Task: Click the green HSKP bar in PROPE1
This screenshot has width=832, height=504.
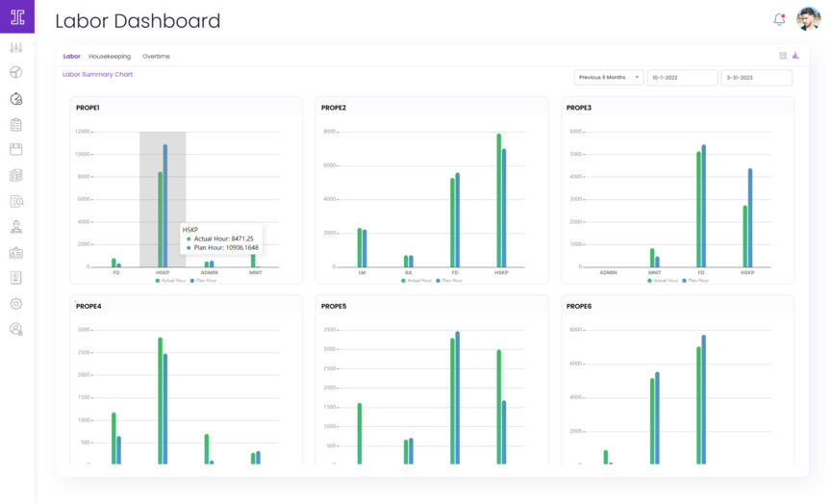Action: (x=161, y=219)
